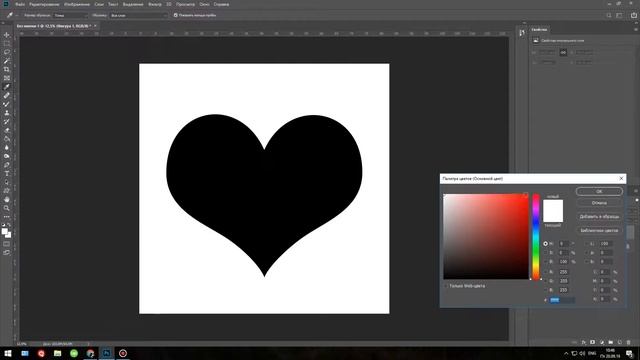
Task: Select the Pen tool
Action: click(x=7, y=165)
